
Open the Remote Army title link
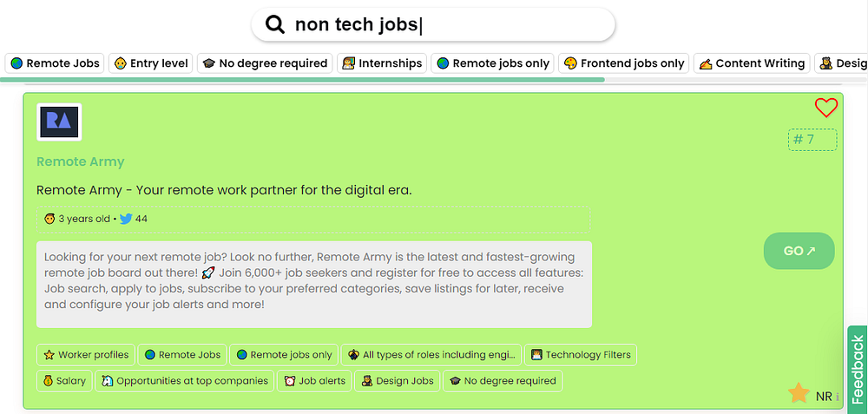click(81, 161)
